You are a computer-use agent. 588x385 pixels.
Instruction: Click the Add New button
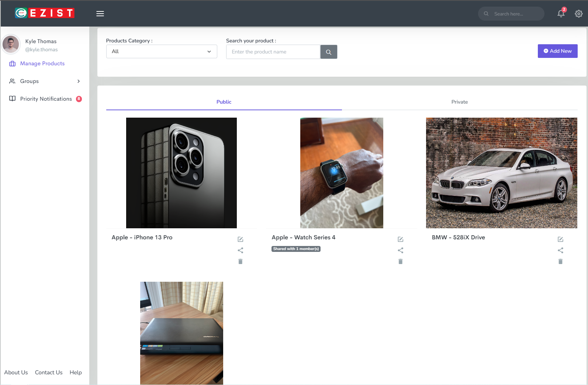pos(558,51)
